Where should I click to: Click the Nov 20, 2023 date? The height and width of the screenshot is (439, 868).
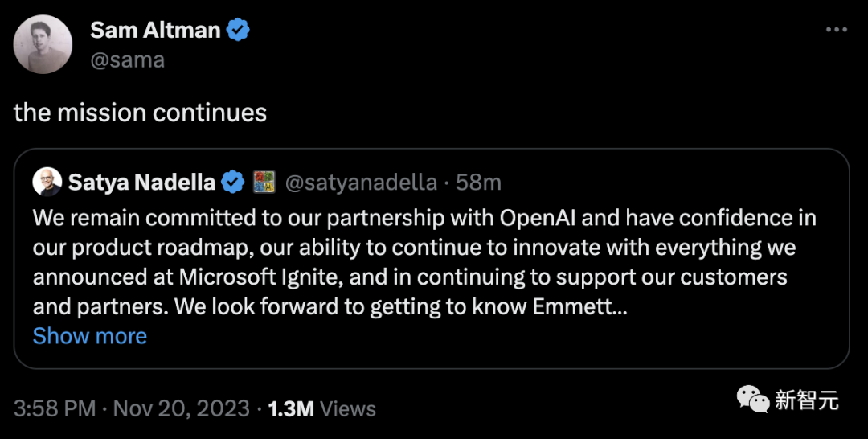tap(181, 408)
